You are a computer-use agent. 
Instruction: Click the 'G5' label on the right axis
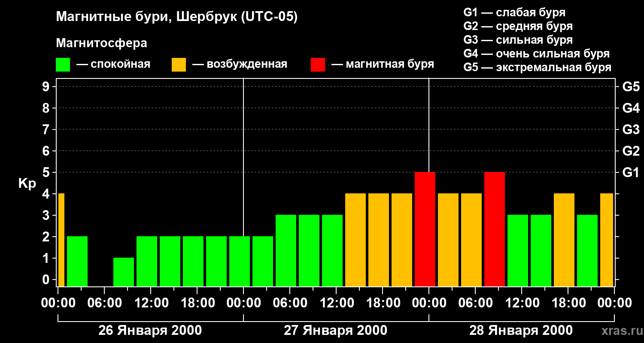tap(631, 87)
